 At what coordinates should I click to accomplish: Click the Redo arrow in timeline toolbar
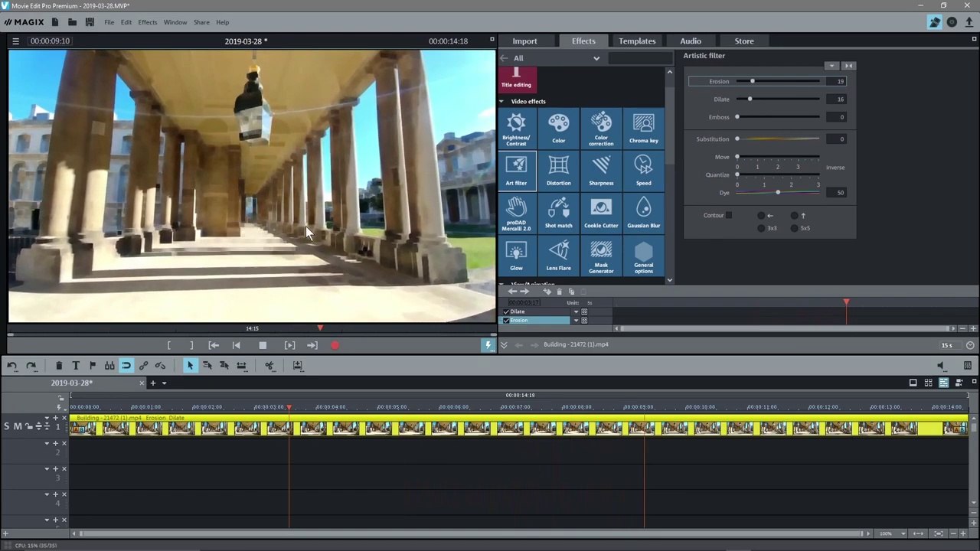(x=31, y=366)
